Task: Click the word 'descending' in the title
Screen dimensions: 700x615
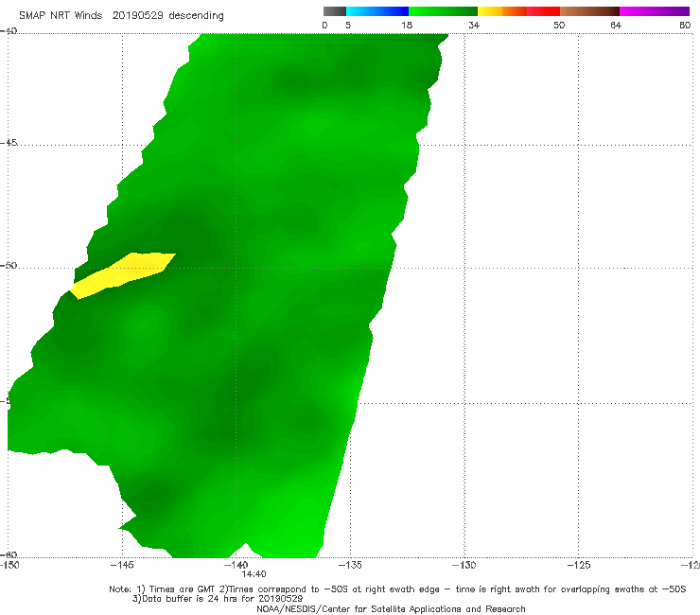Action: 197,16
